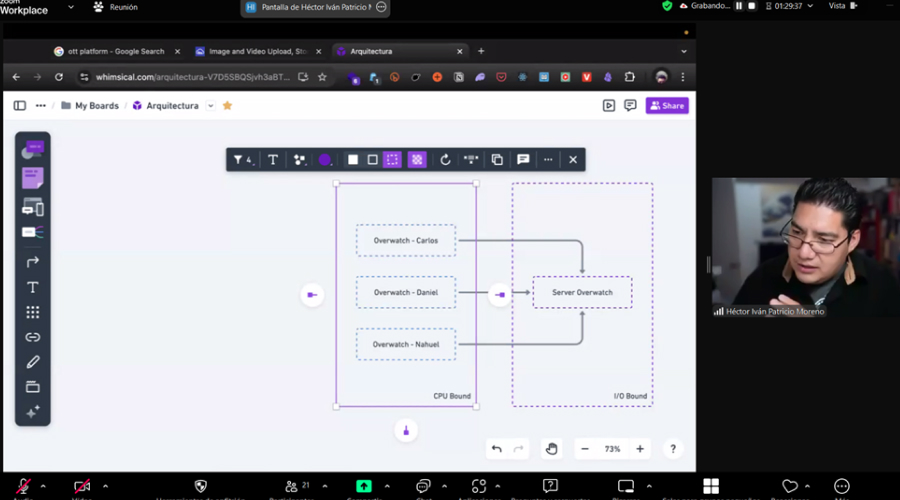
Task: Open the filter selection tool in floating toolbar
Action: point(243,160)
